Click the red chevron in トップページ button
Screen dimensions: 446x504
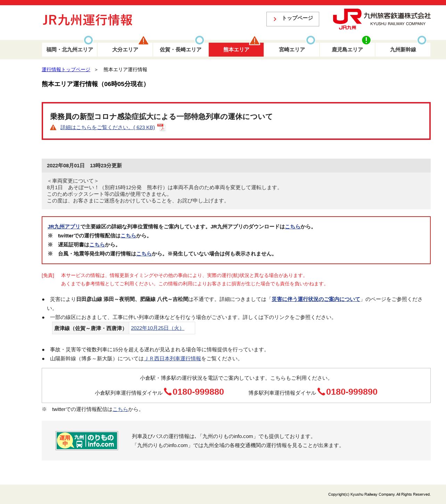coord(275,19)
